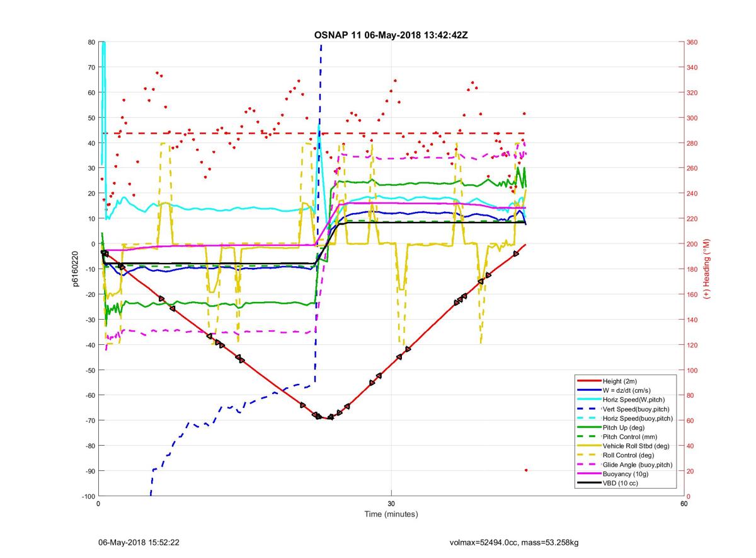756x558 pixels.
Task: Select the 'p6160220' y-axis label
Action: (76, 269)
